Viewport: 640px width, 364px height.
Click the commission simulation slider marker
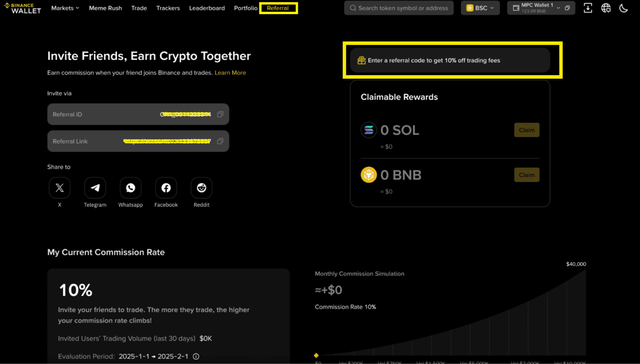(x=316, y=355)
